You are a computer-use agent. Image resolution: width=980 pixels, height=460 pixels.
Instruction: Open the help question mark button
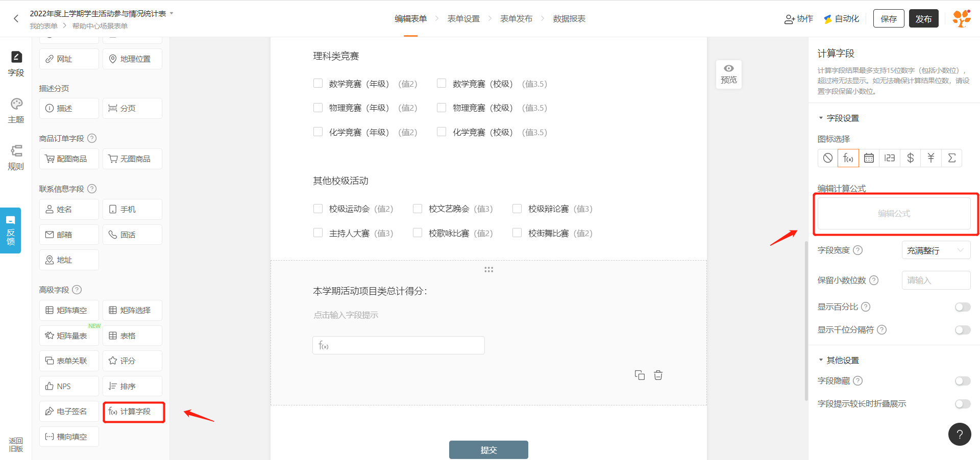coord(959,435)
